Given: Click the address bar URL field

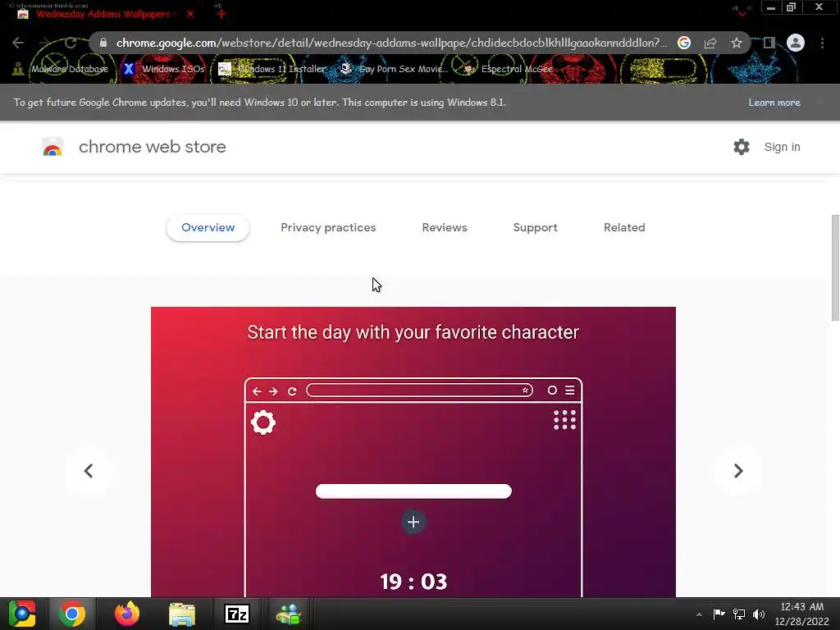Looking at the screenshot, I should click(391, 43).
